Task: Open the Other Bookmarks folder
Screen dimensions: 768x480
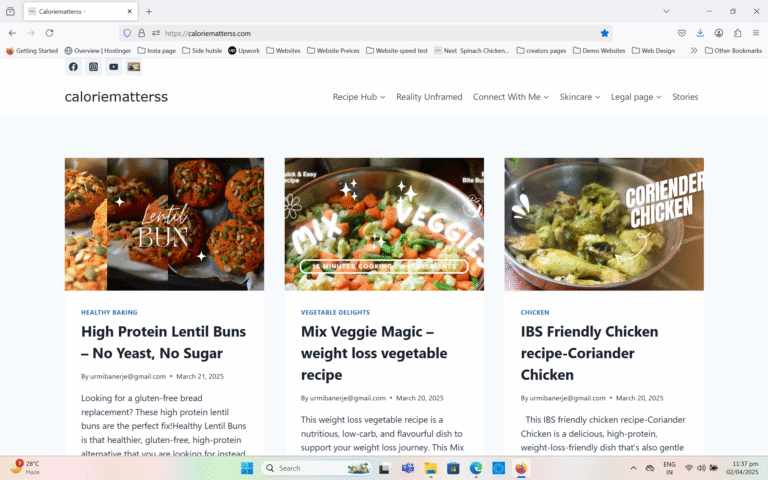Action: point(733,50)
